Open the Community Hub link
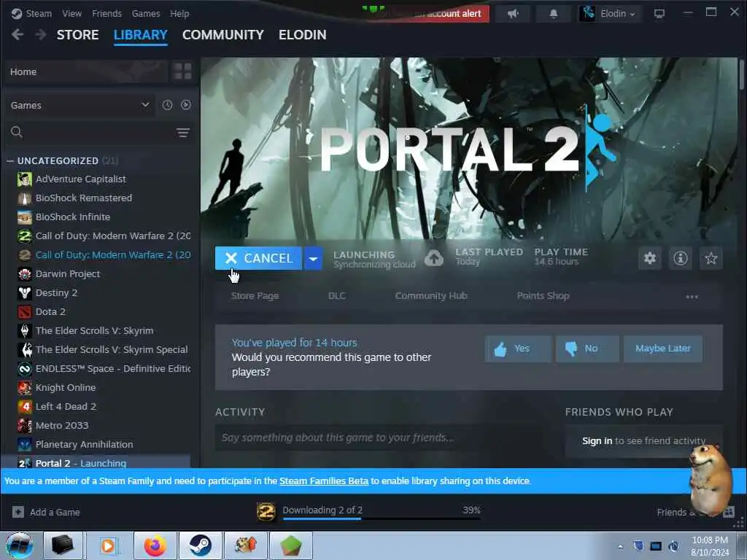This screenshot has width=747, height=560. pyautogui.click(x=431, y=296)
